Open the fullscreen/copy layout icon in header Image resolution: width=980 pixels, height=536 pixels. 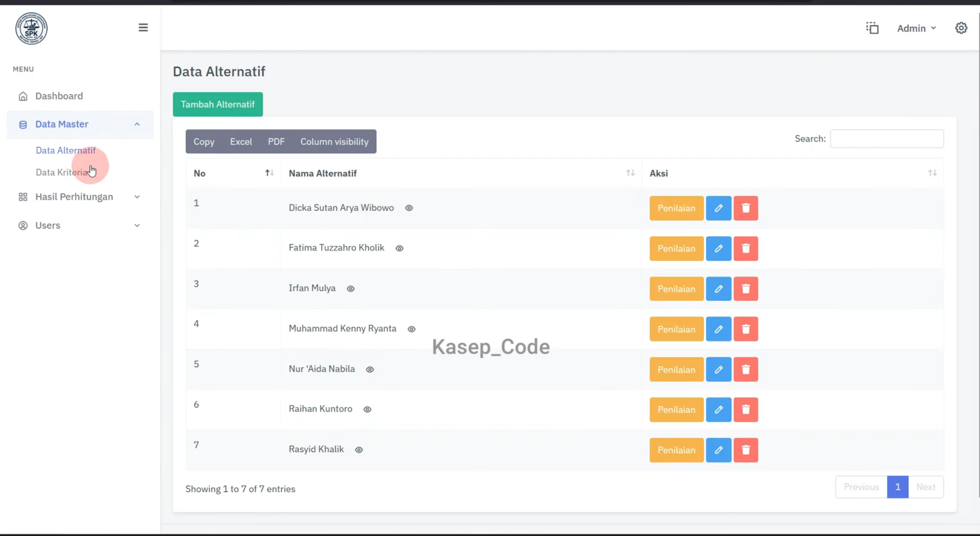[x=872, y=28]
